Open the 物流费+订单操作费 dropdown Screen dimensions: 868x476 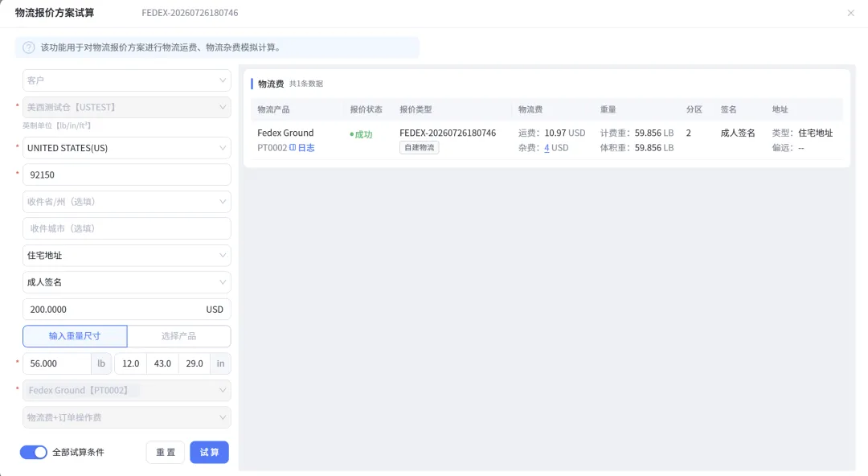(127, 417)
